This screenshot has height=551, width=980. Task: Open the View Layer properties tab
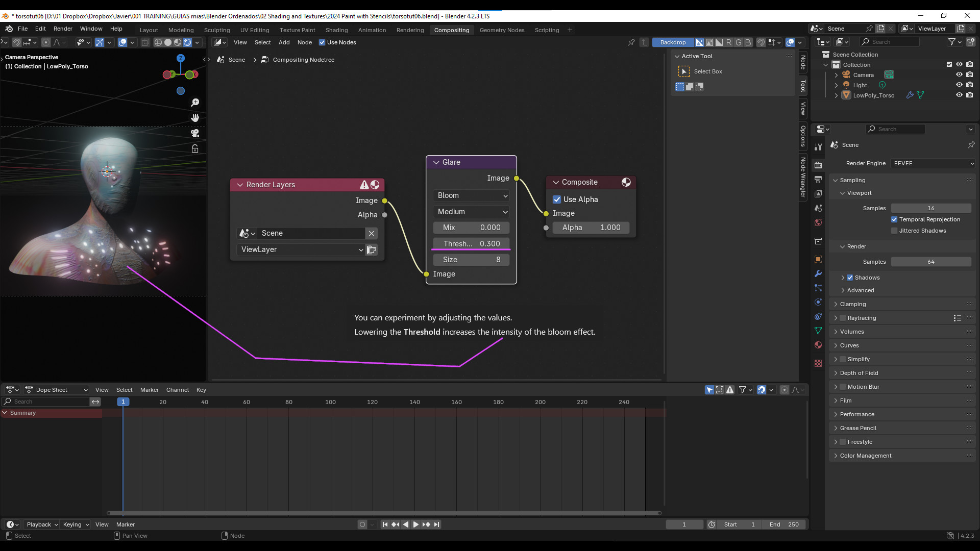tap(818, 194)
